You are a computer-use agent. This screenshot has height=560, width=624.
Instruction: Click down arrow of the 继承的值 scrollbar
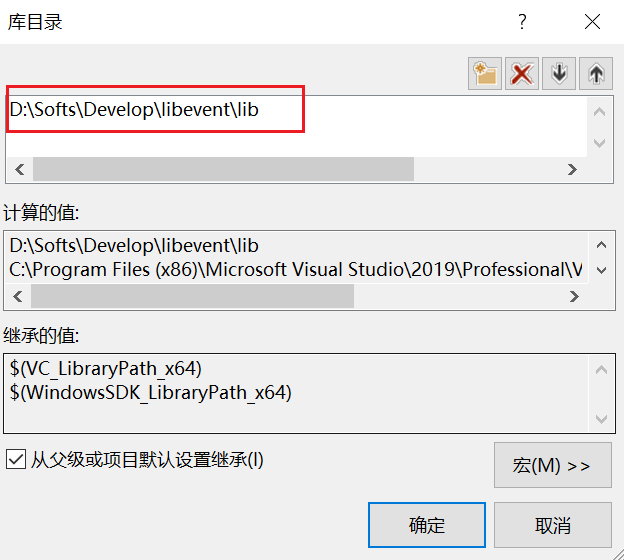601,419
